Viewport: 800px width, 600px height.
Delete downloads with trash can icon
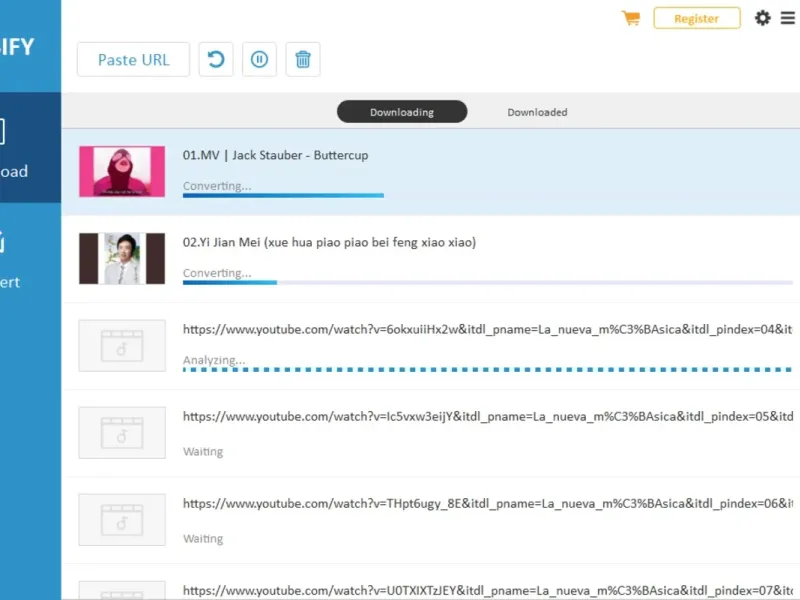(303, 60)
